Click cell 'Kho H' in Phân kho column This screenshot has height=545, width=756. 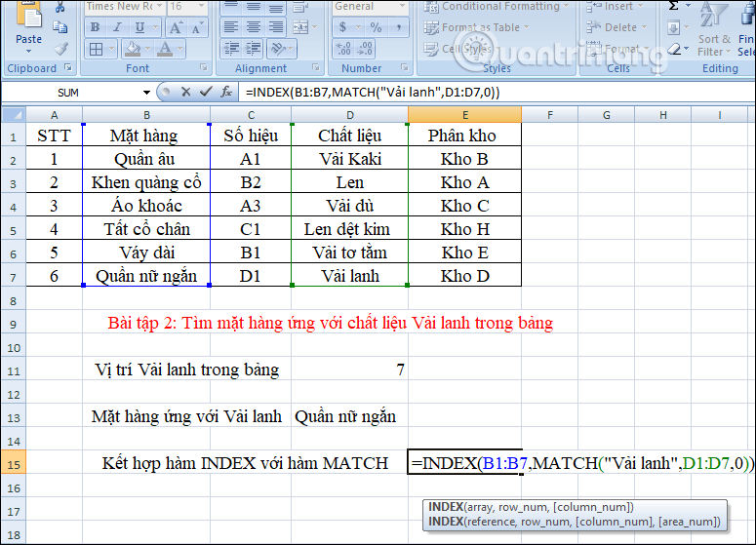(x=464, y=229)
